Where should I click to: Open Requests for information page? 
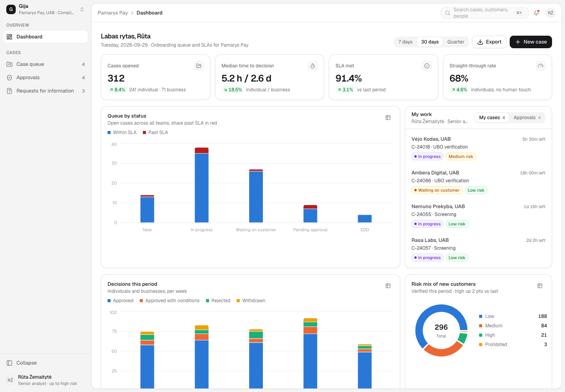(46, 91)
